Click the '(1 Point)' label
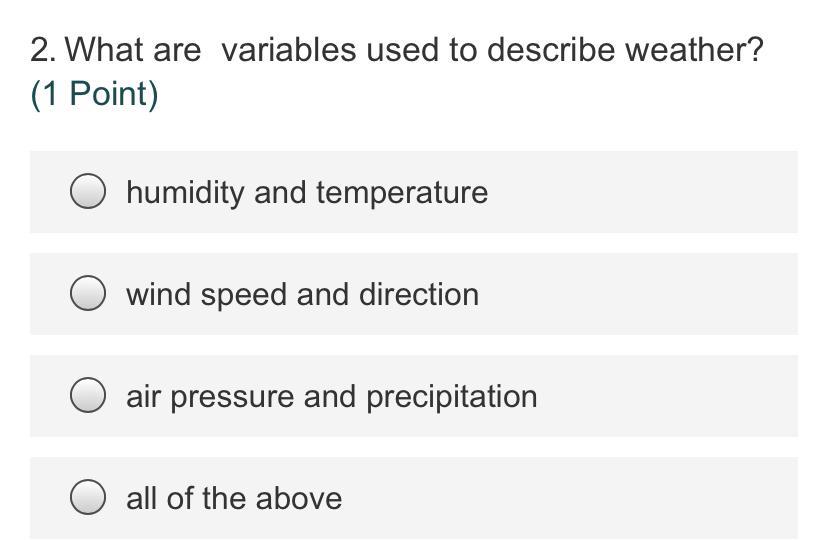Image resolution: width=828 pixels, height=540 pixels. click(x=94, y=95)
